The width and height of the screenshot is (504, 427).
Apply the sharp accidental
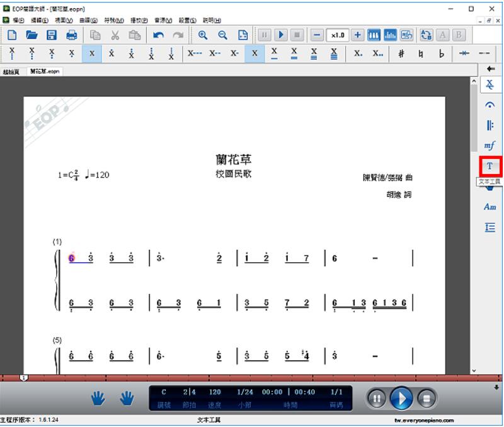401,54
